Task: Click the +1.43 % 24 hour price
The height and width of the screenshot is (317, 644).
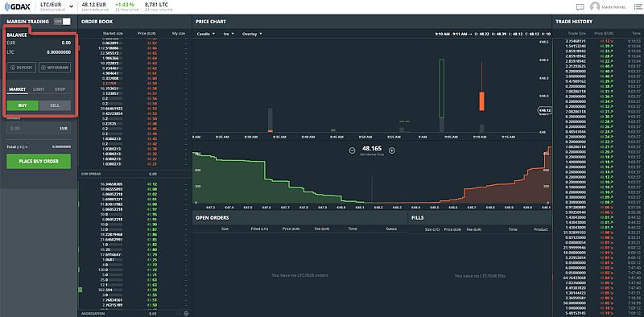Action: 125,5
